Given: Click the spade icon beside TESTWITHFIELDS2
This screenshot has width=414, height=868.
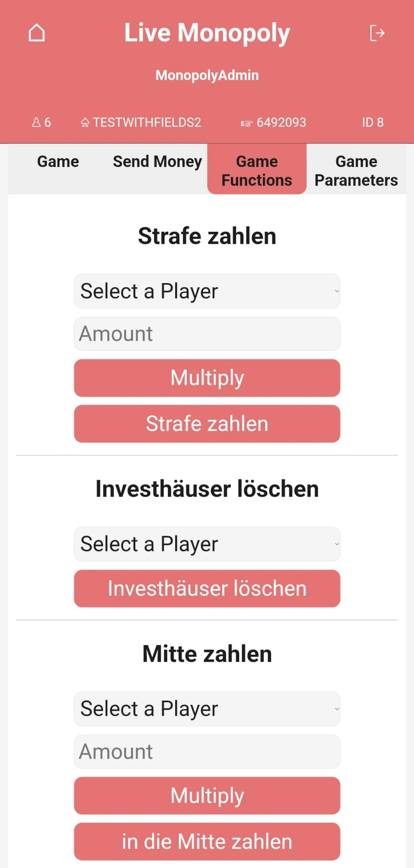Looking at the screenshot, I should point(85,123).
